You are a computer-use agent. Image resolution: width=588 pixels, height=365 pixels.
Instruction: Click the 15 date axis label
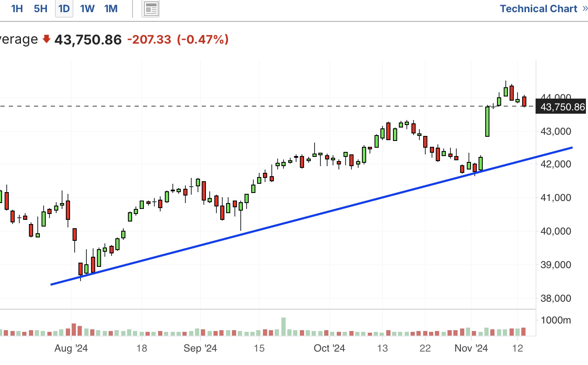pos(259,348)
